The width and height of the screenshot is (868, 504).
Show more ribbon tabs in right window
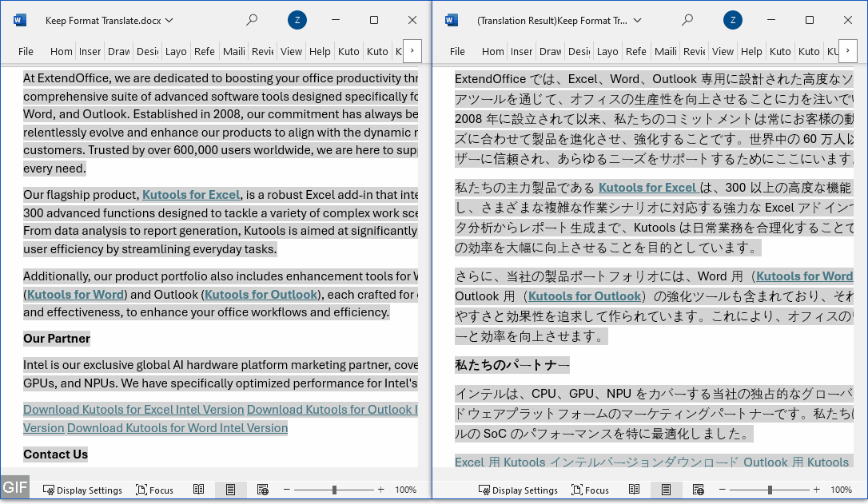[x=847, y=51]
